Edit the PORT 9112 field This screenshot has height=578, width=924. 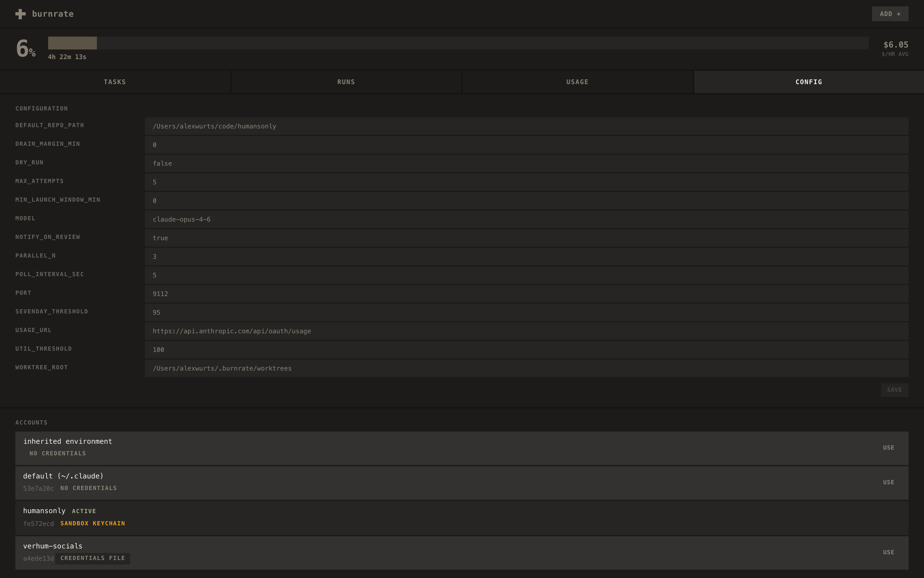point(526,293)
